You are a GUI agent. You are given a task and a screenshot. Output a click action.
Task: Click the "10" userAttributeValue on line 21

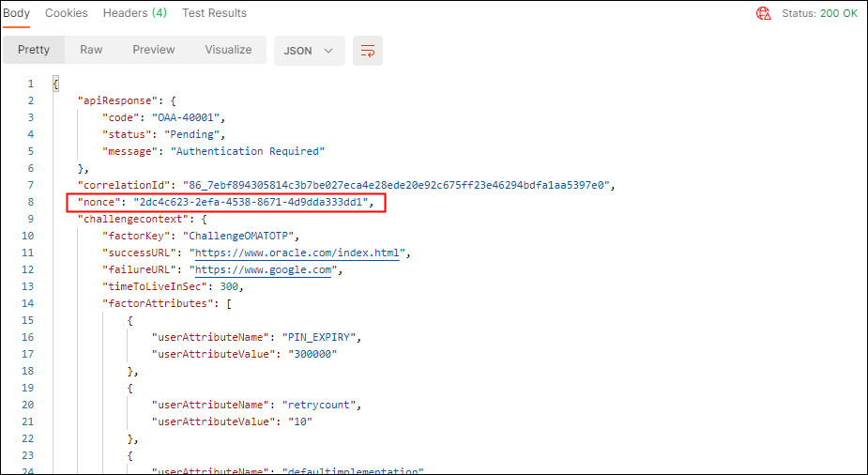[x=300, y=421]
